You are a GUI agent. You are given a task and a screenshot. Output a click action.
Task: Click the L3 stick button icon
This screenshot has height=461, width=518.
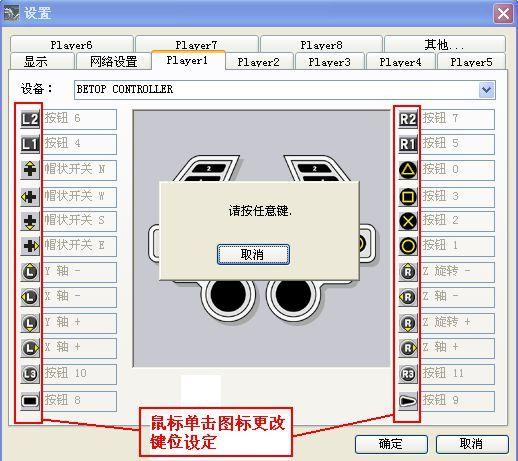[x=30, y=374]
